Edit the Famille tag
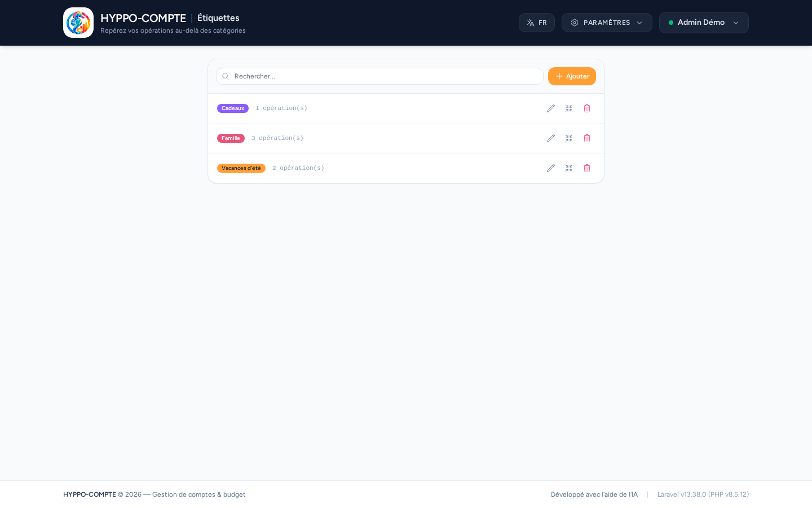 551,138
